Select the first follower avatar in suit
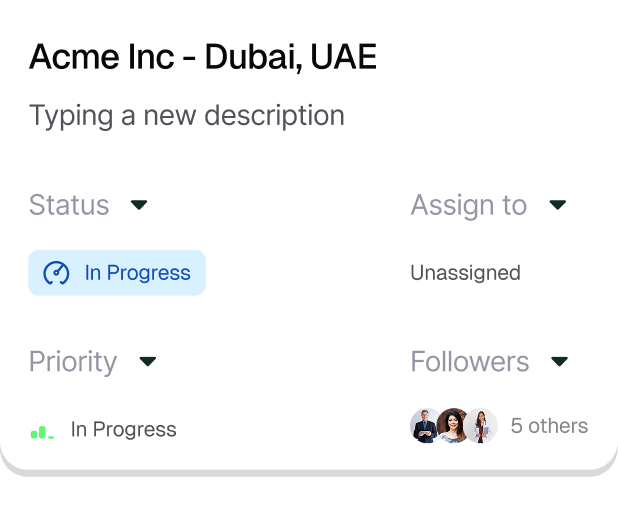This screenshot has height=512, width=618. click(425, 426)
